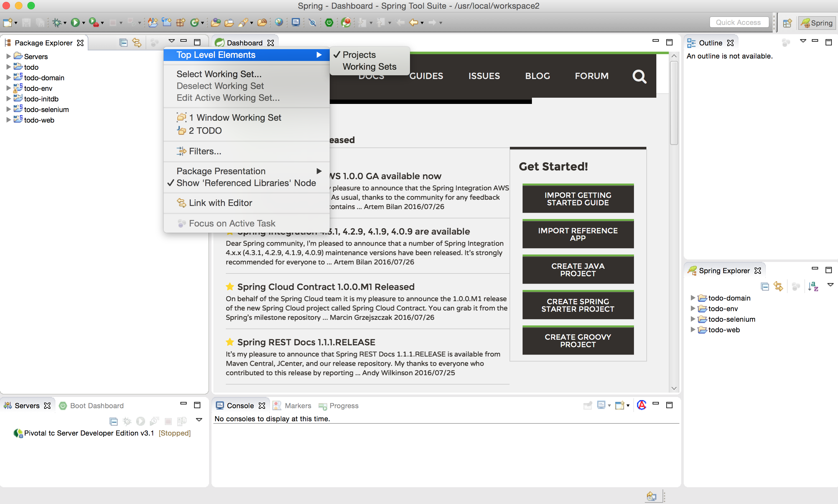Click the Open Task briefcase folder icon
838x504 pixels.
pyautogui.click(x=229, y=22)
